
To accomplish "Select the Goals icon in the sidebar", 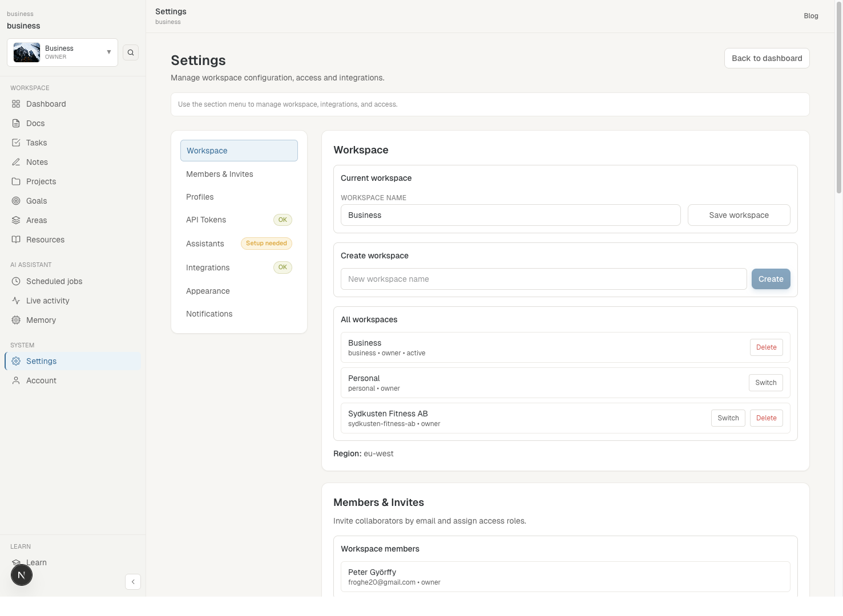I will point(16,201).
